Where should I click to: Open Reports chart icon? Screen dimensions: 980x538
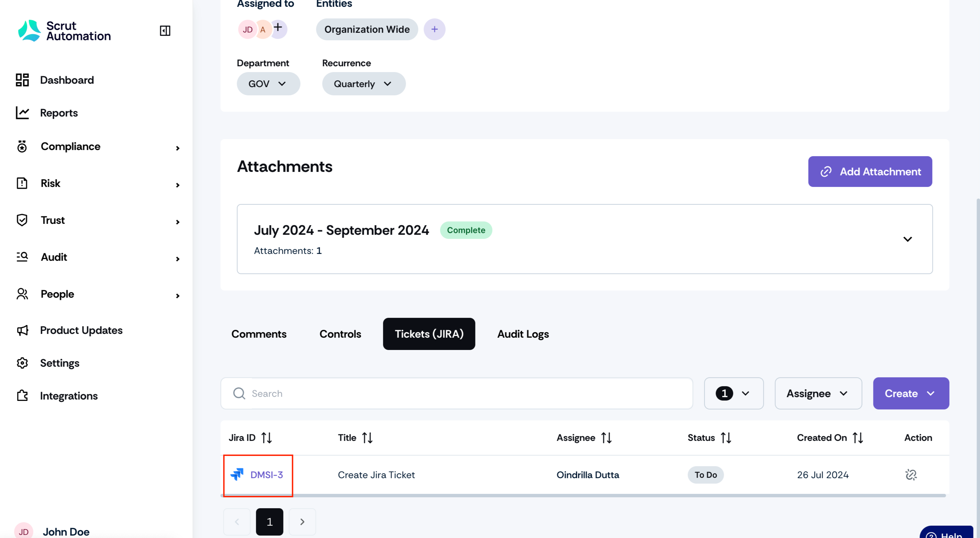[23, 113]
